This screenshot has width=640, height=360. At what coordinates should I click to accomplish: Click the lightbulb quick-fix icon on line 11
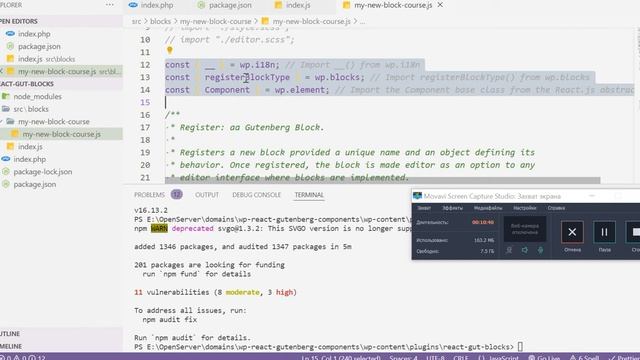tap(170, 51)
